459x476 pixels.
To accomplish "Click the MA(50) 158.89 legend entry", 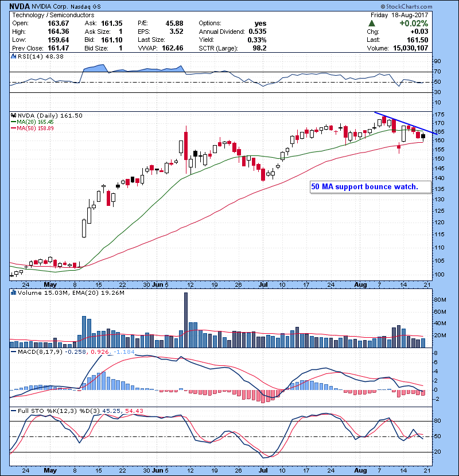I will [32, 128].
